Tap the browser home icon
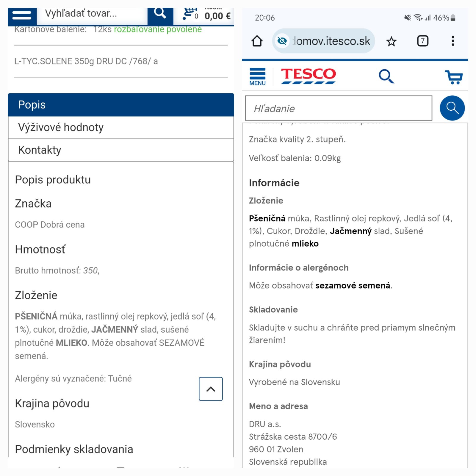The width and height of the screenshot is (476, 476). pyautogui.click(x=257, y=41)
